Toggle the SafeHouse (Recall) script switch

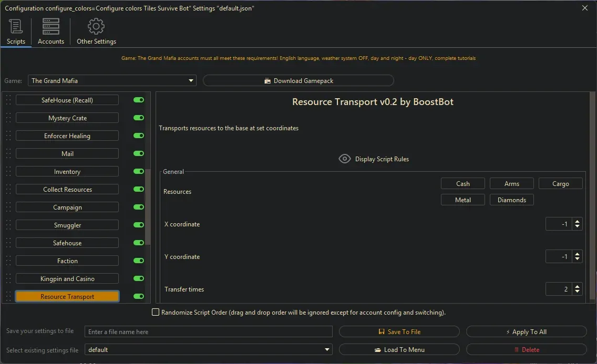[139, 100]
